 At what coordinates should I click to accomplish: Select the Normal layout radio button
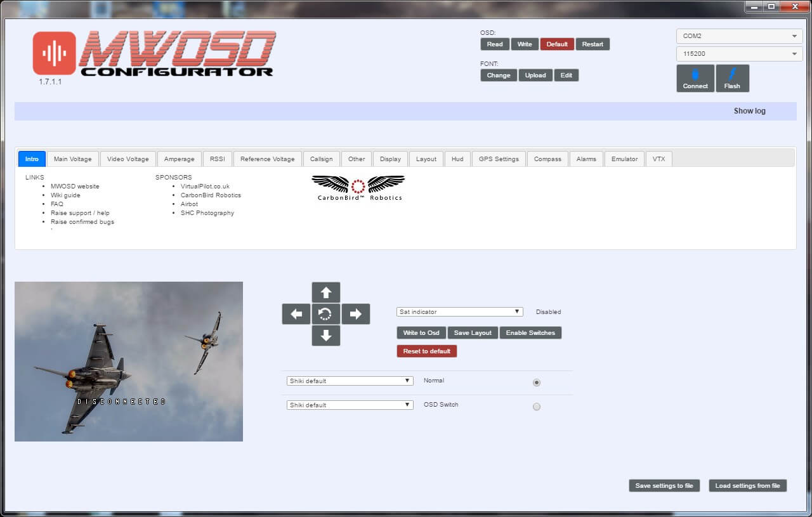tap(537, 383)
